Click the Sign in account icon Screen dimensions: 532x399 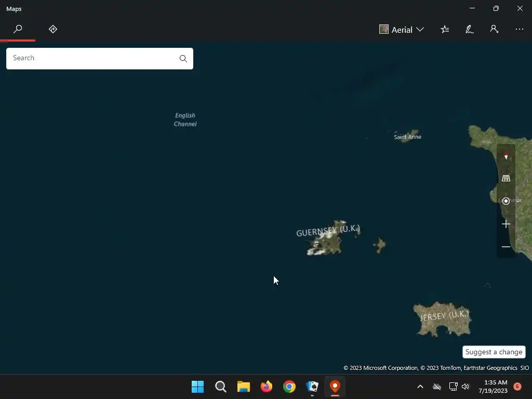point(495,29)
